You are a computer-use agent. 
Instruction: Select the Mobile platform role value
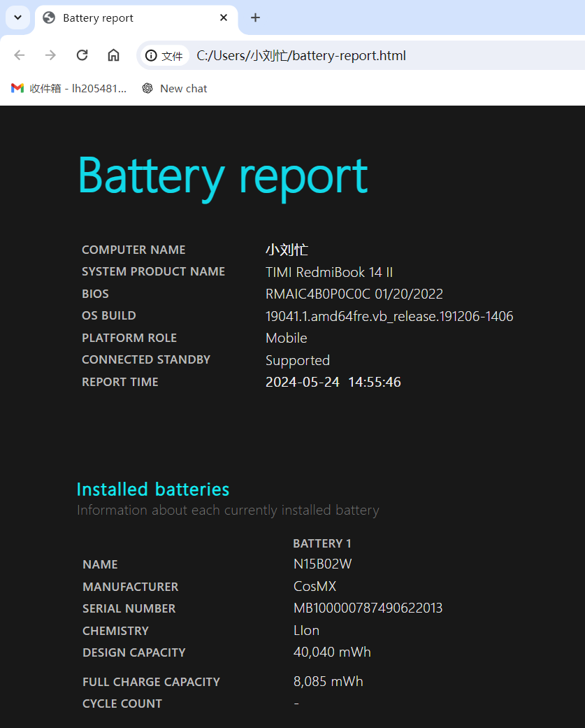click(287, 338)
